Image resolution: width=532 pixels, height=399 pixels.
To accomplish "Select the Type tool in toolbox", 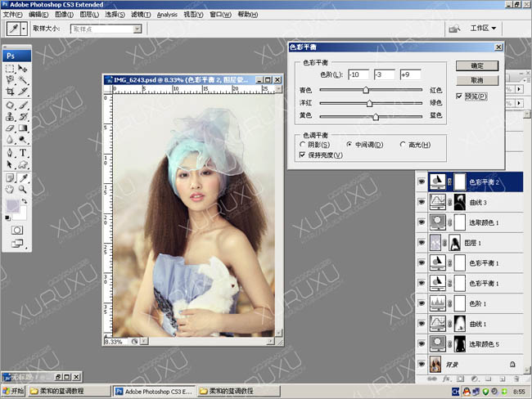I will click(23, 153).
